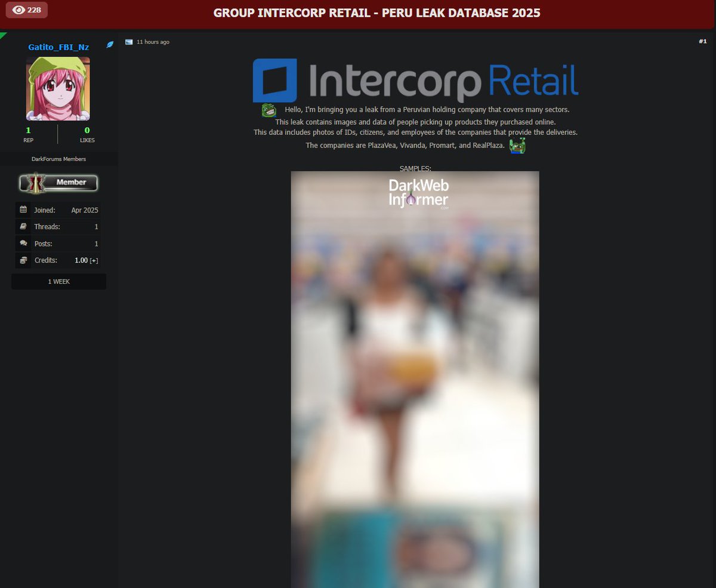
Task: Click the green emoji after 'RealPlaza.'
Action: tap(517, 146)
